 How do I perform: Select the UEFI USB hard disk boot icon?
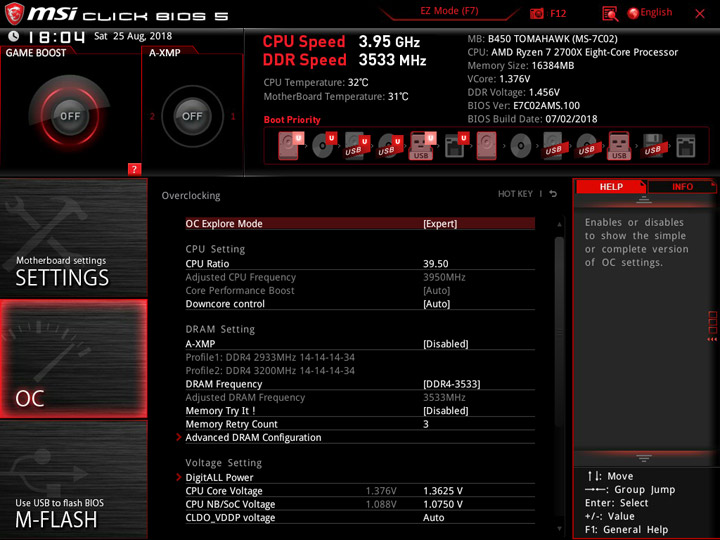click(357, 146)
